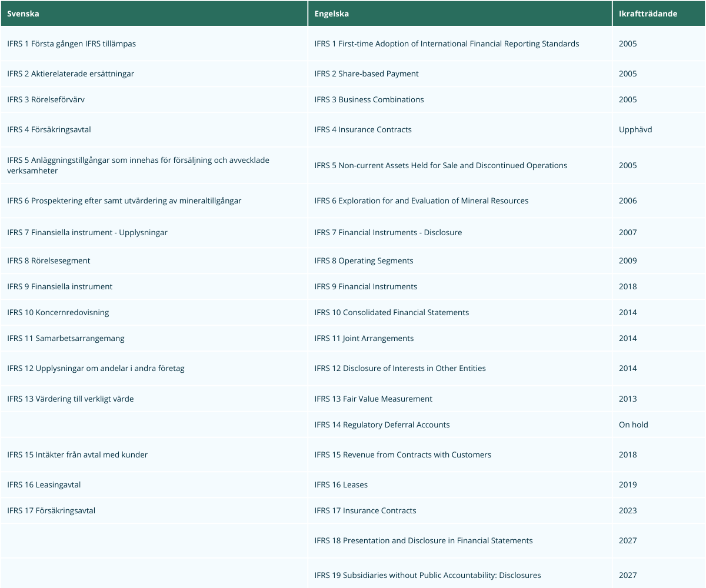Click IFRS 10 Consolidated Financial Statements
706x588 pixels.
[391, 313]
